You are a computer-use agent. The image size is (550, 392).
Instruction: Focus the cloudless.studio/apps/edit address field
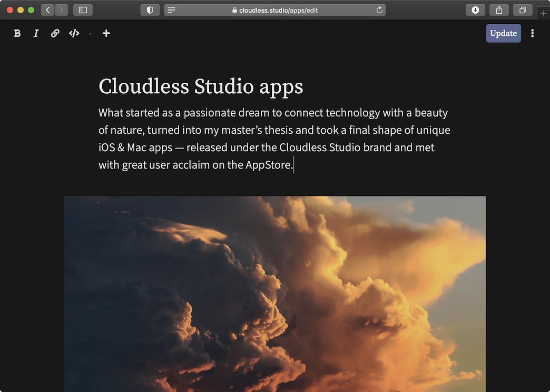[275, 10]
